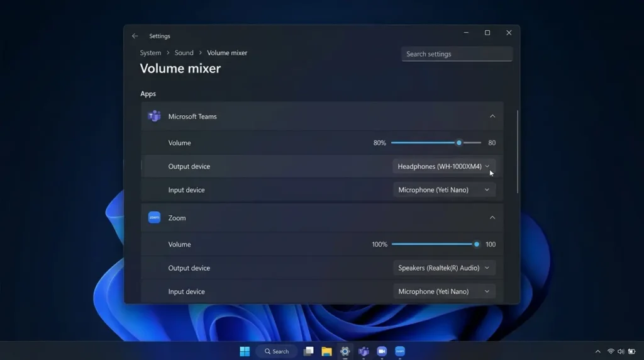This screenshot has width=644, height=360.
Task: Open the Teams output device dropdown
Action: tap(444, 166)
